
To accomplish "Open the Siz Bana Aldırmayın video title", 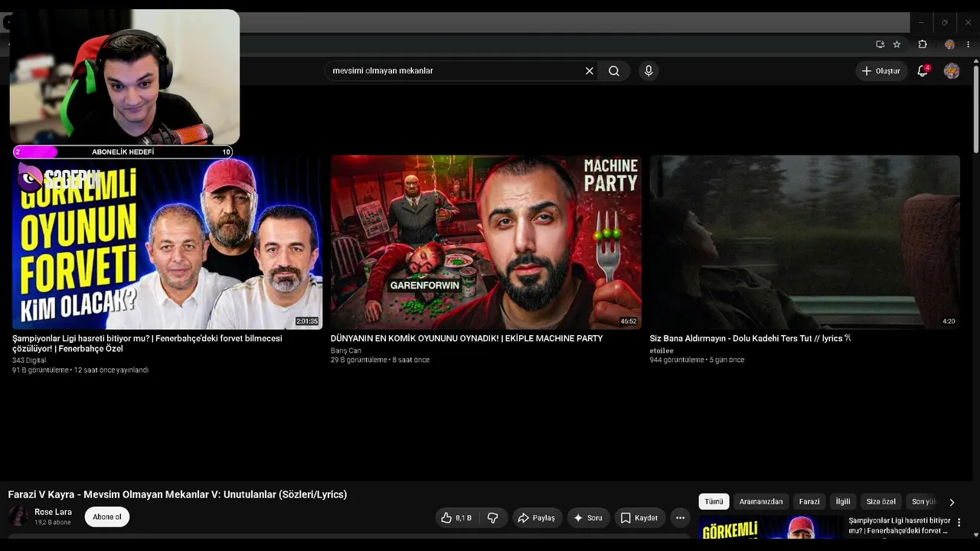I will tap(750, 338).
